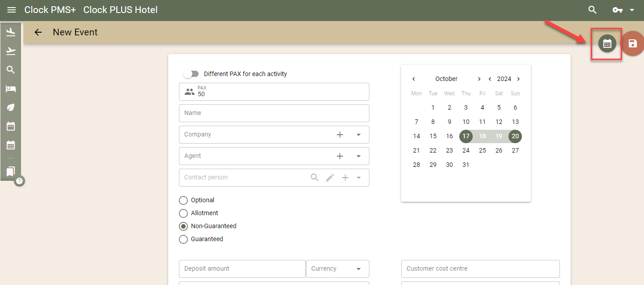Click the PAX people icon
Viewport: 644px width, 285px height.
click(x=190, y=92)
